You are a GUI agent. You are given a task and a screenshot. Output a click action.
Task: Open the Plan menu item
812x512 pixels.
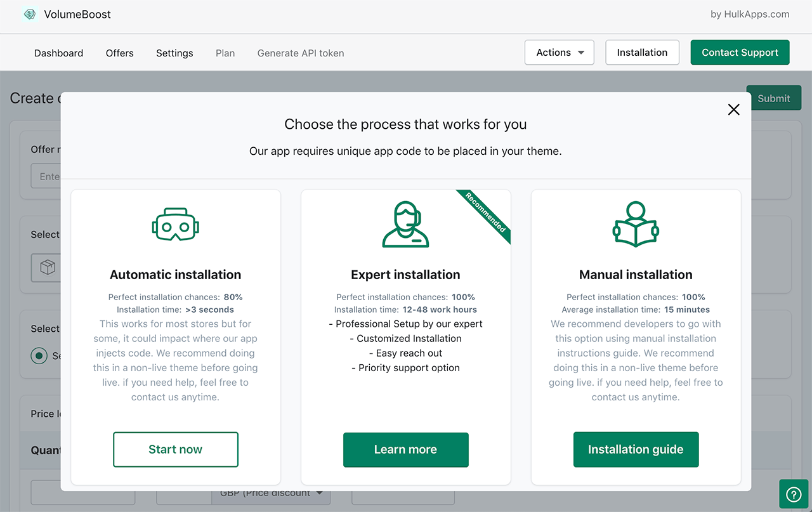click(225, 53)
